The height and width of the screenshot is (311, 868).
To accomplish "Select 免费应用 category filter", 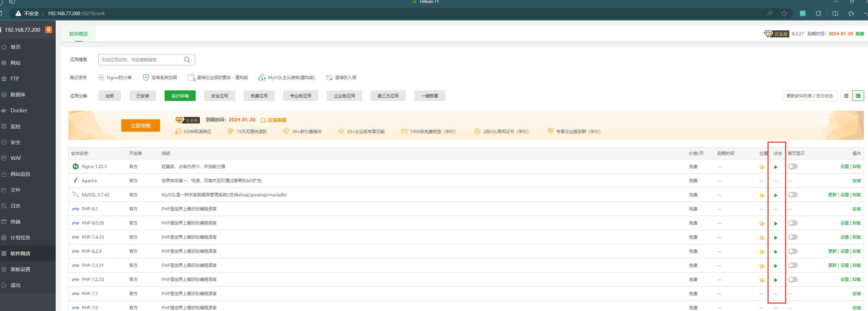I will [259, 96].
